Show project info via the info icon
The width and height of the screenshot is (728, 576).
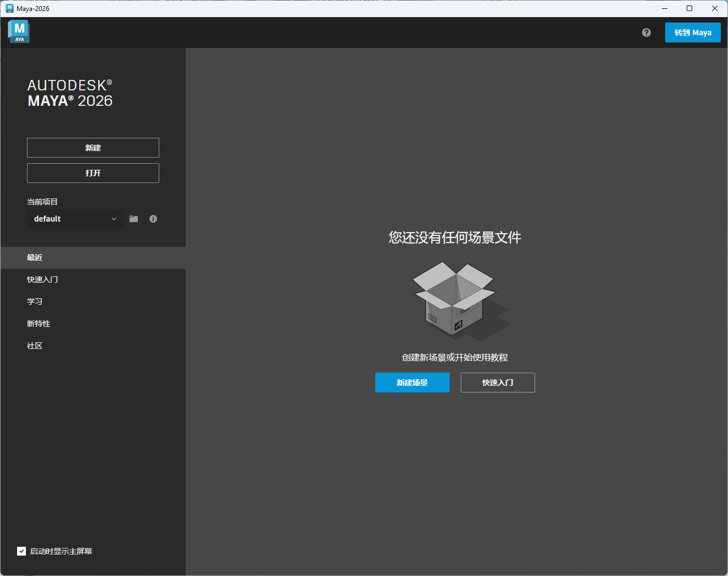click(153, 219)
